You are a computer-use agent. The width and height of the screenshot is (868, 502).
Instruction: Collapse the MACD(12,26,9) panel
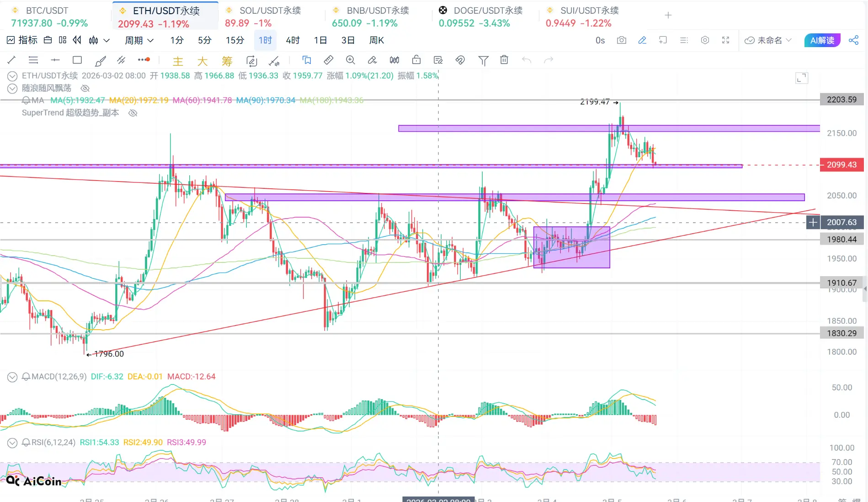12,377
